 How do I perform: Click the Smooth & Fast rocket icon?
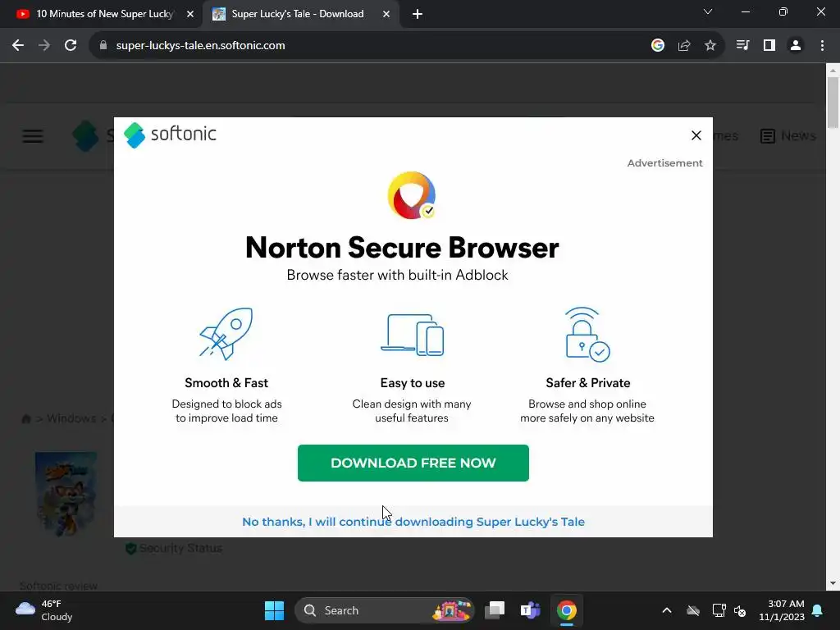[226, 333]
